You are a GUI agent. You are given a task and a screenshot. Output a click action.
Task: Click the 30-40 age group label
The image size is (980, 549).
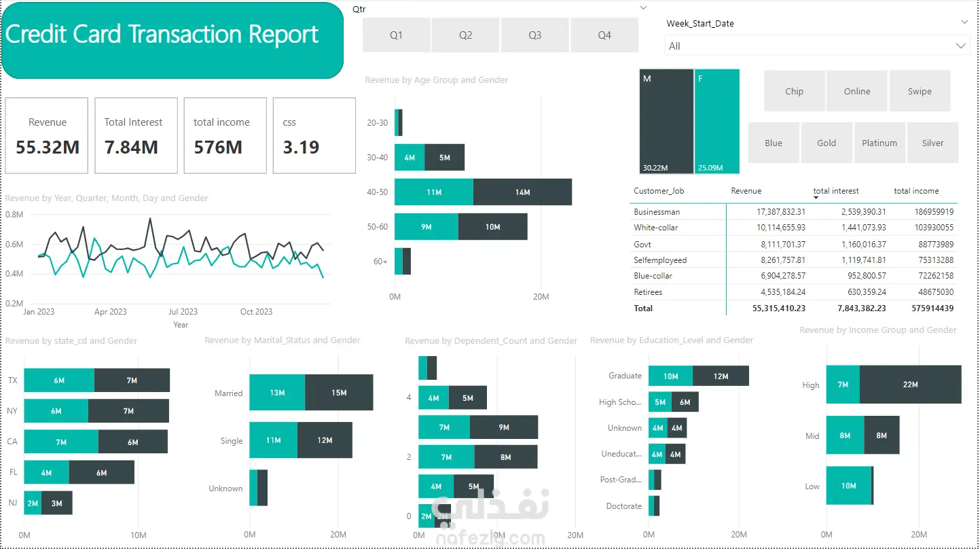(377, 157)
